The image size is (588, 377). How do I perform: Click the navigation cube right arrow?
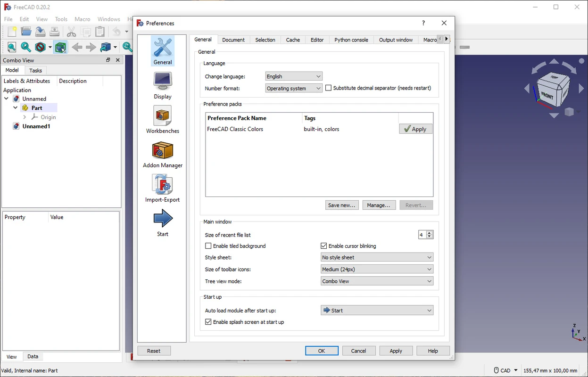click(x=581, y=88)
